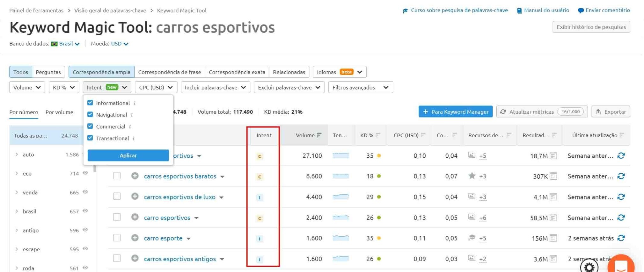Uncheck the Transactional intent checkbox

(x=90, y=138)
